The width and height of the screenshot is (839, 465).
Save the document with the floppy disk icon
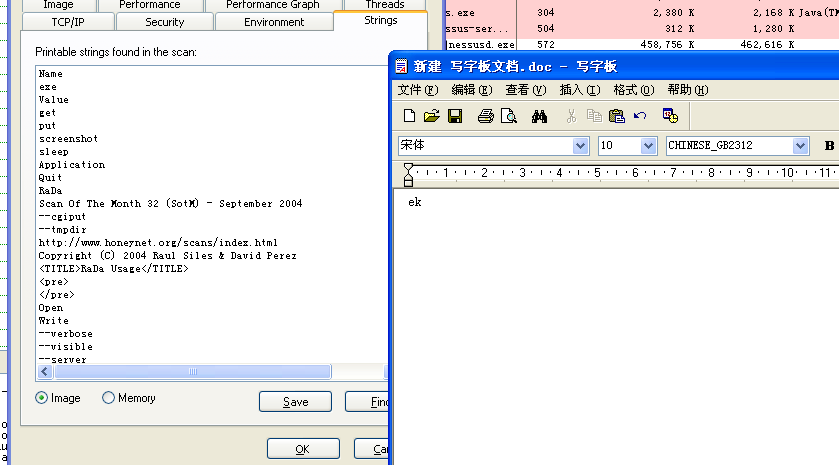point(455,116)
